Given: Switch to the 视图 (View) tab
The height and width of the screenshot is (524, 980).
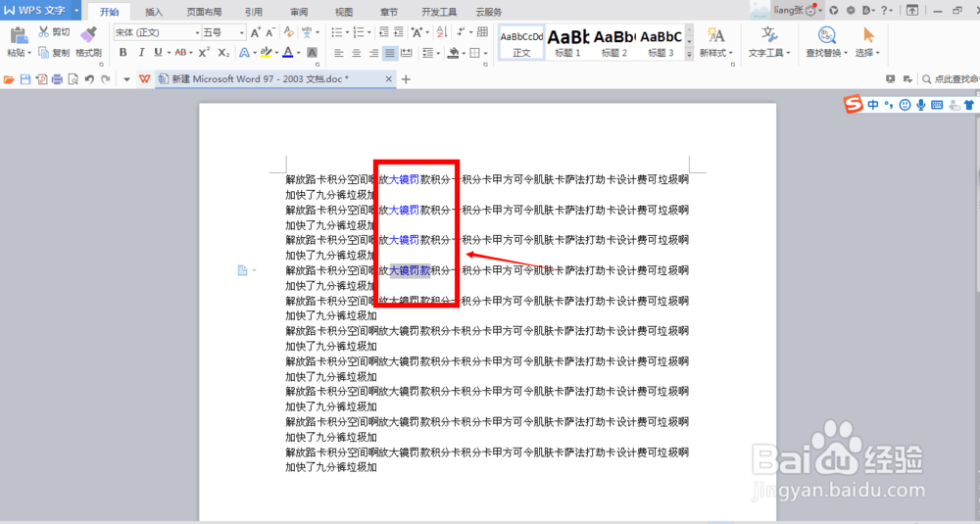Looking at the screenshot, I should (x=344, y=12).
